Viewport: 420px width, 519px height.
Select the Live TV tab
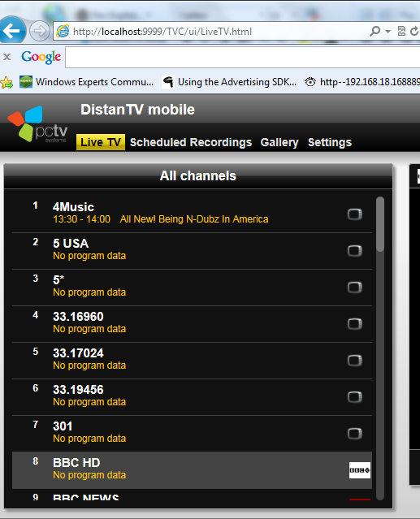[101, 142]
